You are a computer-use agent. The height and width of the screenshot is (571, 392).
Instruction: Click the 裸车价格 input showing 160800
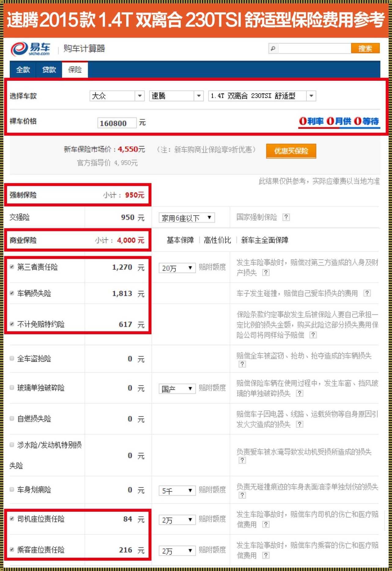(x=117, y=123)
